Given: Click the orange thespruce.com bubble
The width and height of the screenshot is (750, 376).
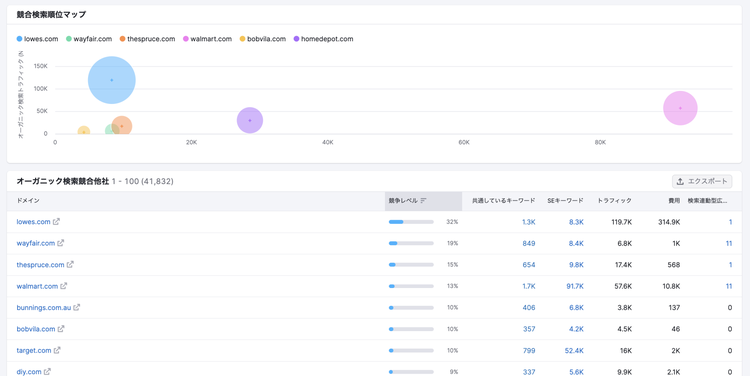Looking at the screenshot, I should (x=122, y=126).
